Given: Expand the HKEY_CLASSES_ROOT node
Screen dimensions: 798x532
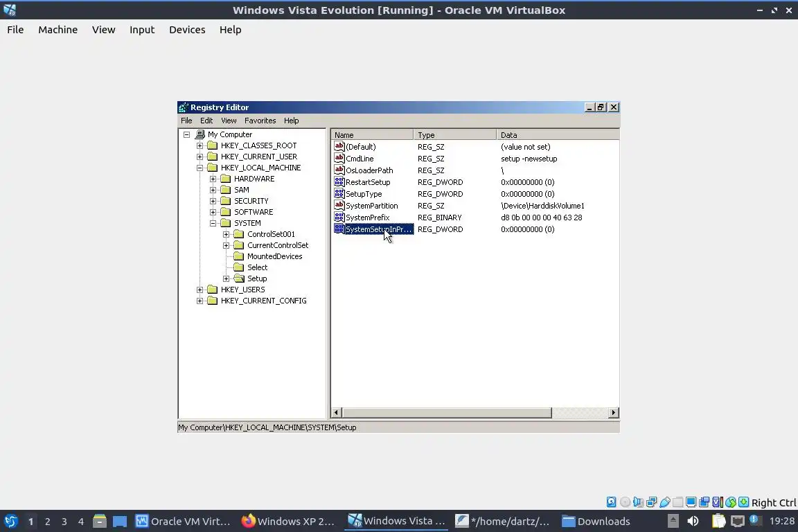Looking at the screenshot, I should [200, 145].
